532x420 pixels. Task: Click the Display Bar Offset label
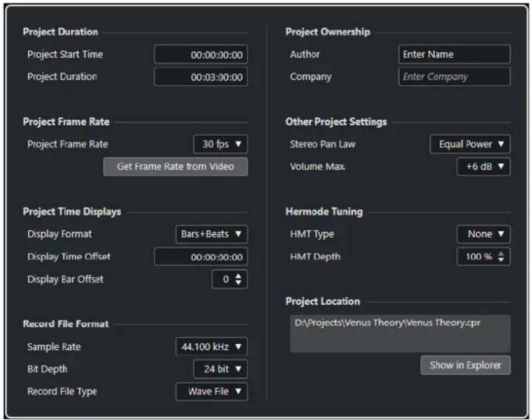[65, 280]
